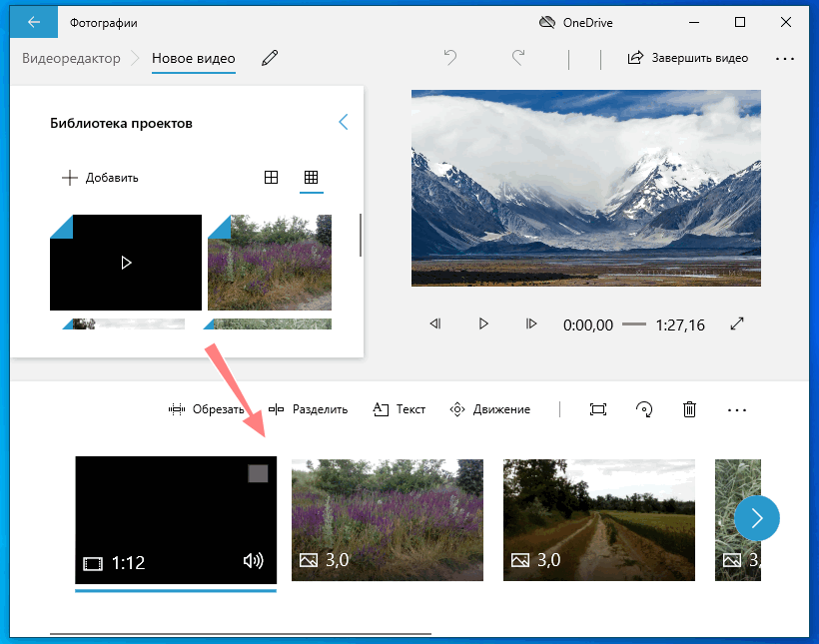The height and width of the screenshot is (644, 819).
Task: Collapse the project library panel
Action: 343,122
